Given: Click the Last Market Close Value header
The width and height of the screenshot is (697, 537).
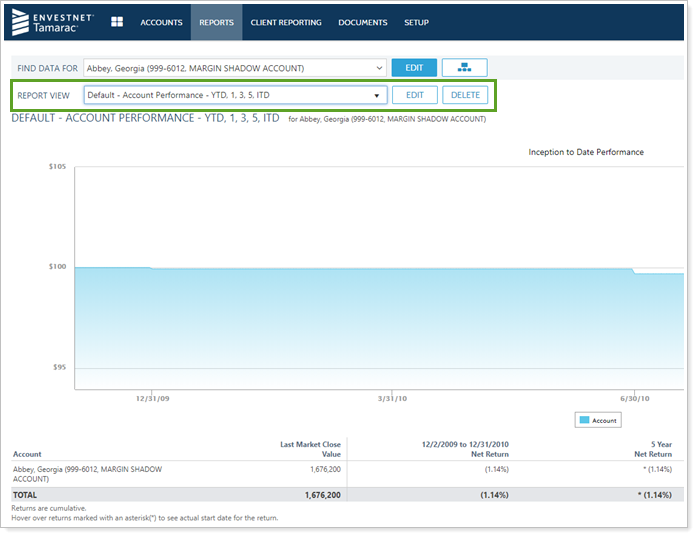Looking at the screenshot, I should pos(310,449).
